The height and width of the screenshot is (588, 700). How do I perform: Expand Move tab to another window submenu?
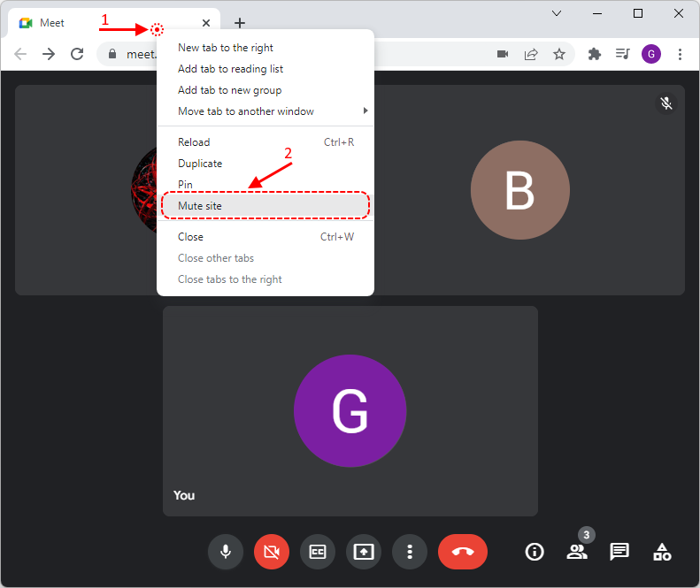click(265, 111)
